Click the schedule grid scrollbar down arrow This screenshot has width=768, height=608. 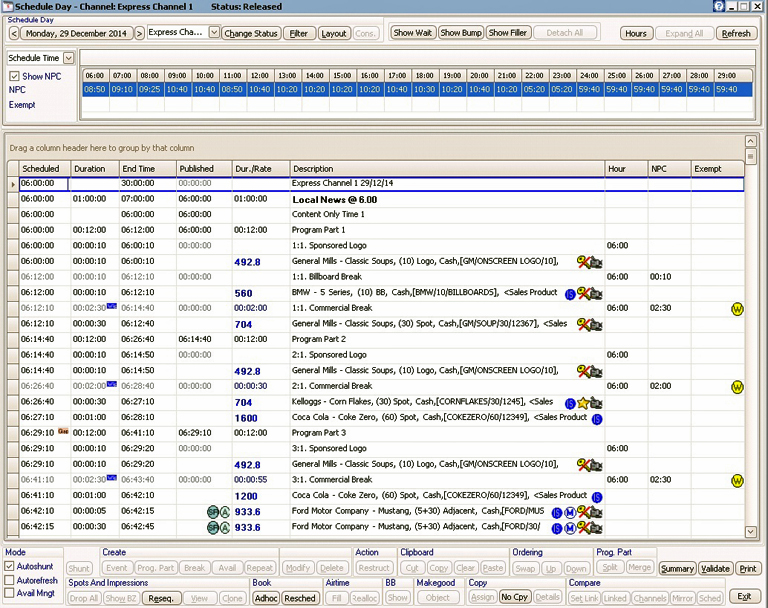751,533
